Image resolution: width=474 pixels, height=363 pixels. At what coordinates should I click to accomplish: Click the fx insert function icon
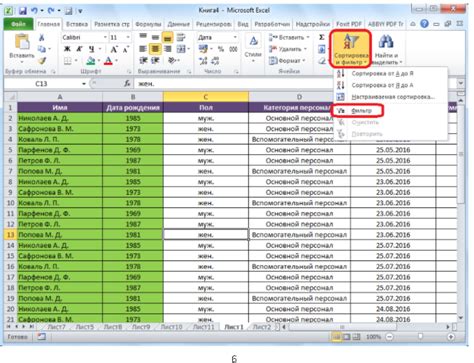[127, 83]
